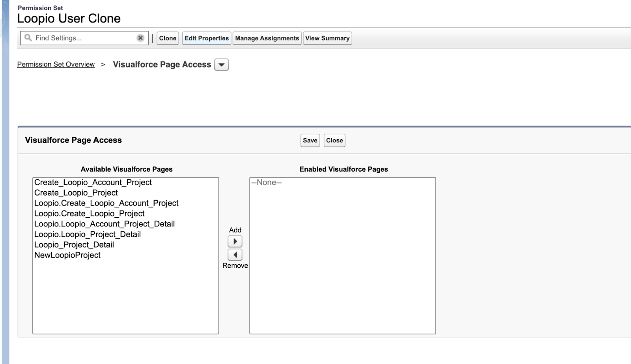631x364 pixels.
Task: Click the search magnifier icon in Find Settings
Action: click(x=28, y=38)
